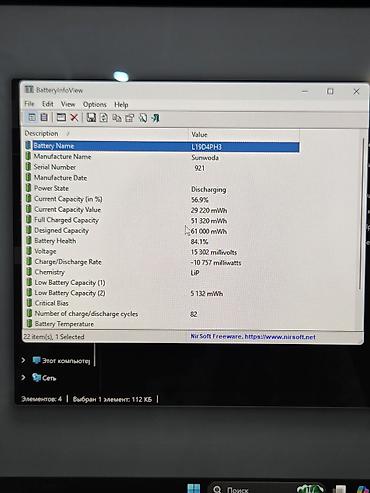This screenshot has width=370, height=493.
Task: Select the Battery Health row
Action: click(162, 241)
